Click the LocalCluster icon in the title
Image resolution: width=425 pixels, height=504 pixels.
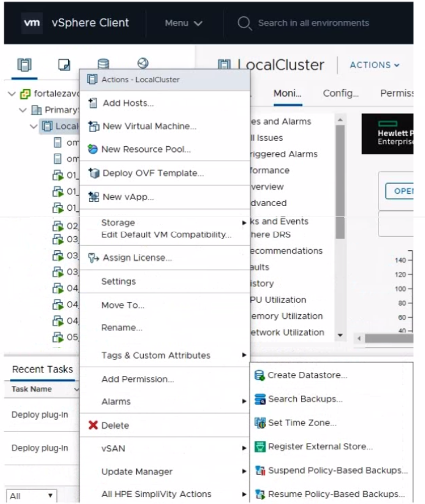click(x=224, y=65)
